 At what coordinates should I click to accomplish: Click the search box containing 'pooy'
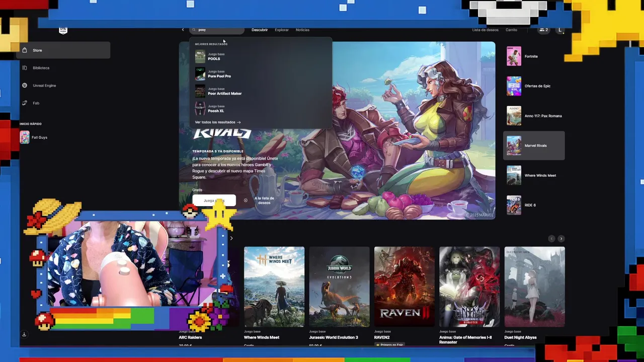[217, 30]
